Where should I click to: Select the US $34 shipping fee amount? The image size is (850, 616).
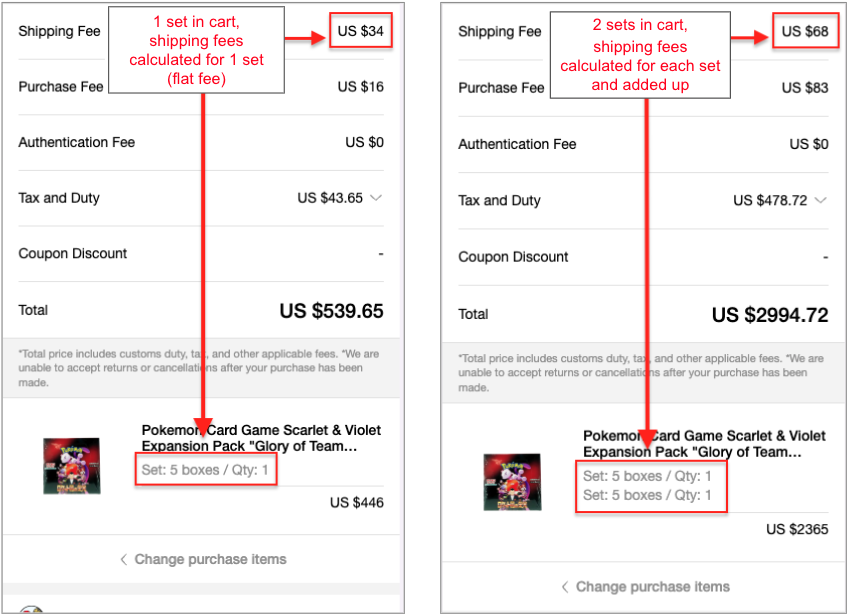point(360,31)
